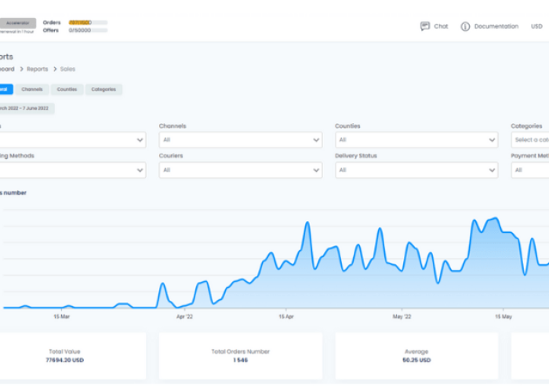Switch to the Categories tab
This screenshot has height=392, width=549.
click(x=104, y=89)
